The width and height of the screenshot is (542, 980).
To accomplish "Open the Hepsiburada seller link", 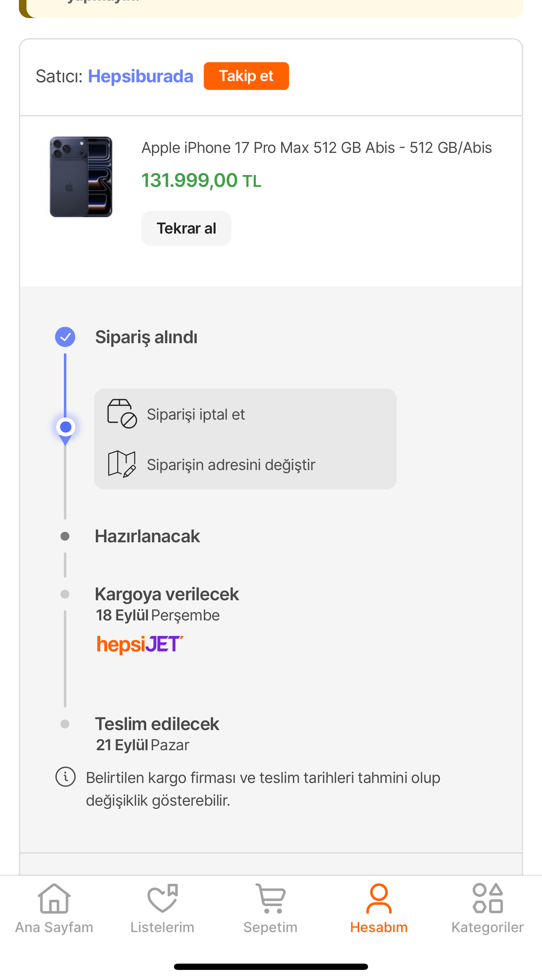I will pos(140,76).
